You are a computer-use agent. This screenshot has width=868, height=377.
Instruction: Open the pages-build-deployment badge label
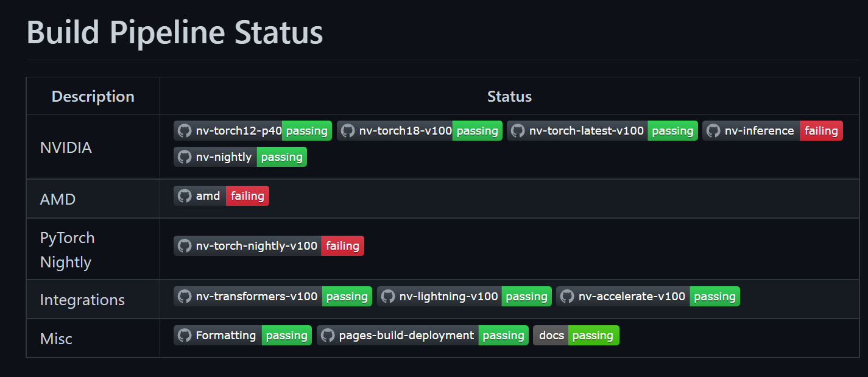(406, 336)
